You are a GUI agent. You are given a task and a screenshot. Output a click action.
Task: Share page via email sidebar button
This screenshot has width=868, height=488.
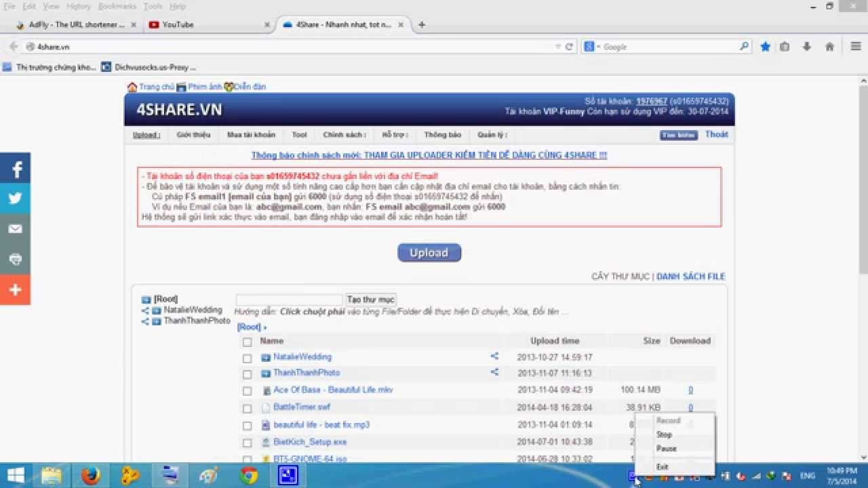click(x=15, y=229)
